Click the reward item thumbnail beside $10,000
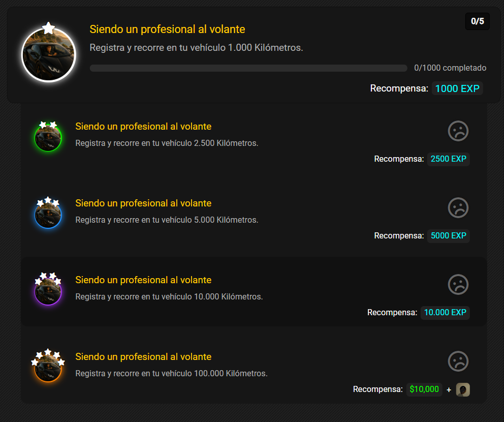The width and height of the screenshot is (504, 422). pyautogui.click(x=463, y=389)
